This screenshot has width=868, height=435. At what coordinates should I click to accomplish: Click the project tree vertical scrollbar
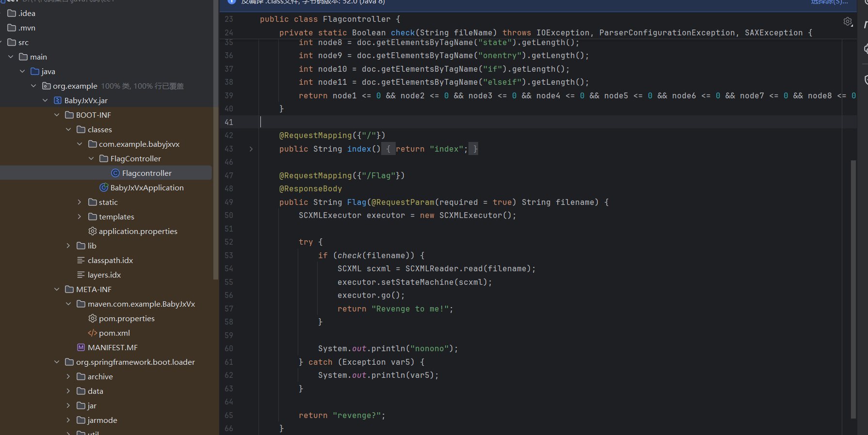216,140
